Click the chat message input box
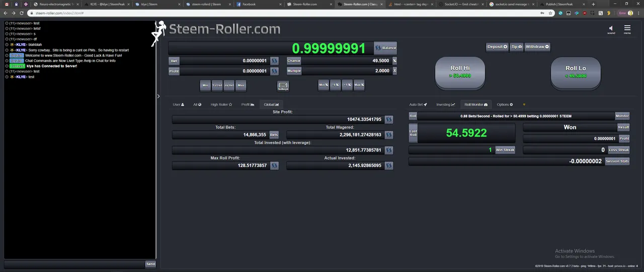Image resolution: width=644 pixels, height=272 pixels. (x=74, y=264)
